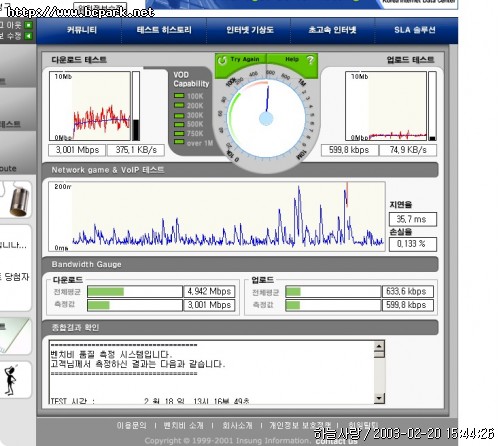
Task: Click the upload rate 74,9 KB/s field
Action: coord(408,150)
